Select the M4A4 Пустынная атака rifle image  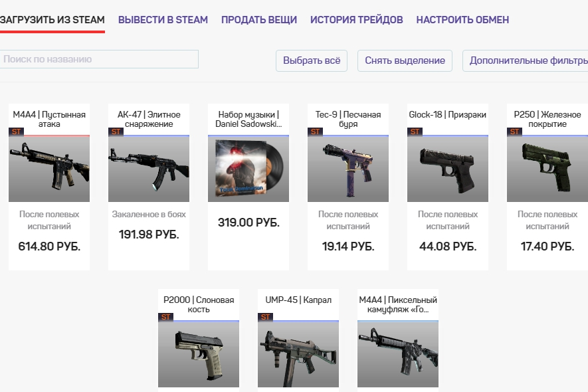click(x=49, y=169)
